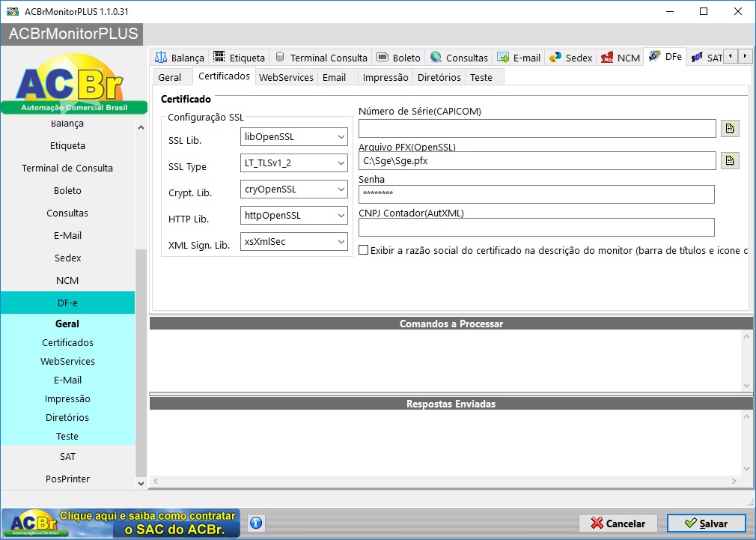The height and width of the screenshot is (540, 756).
Task: Click the Boleto icon in tab bar
Action: [382, 58]
